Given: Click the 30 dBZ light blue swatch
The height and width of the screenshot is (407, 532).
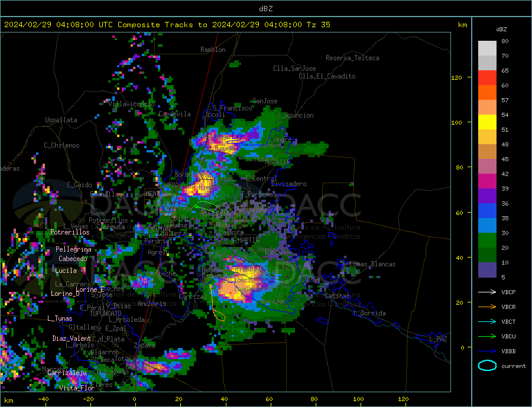Looking at the screenshot, I should coord(487,225).
